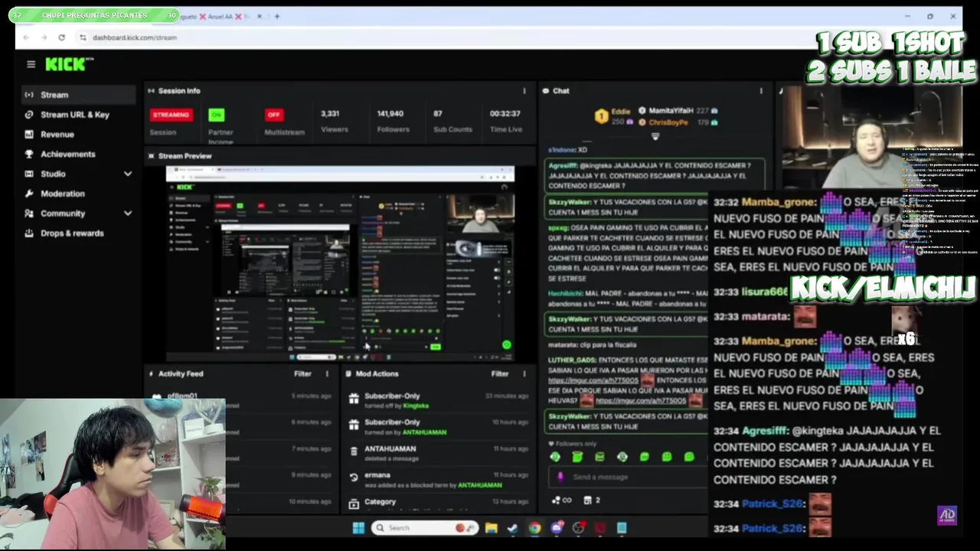980x551 pixels.
Task: Click the Community people icon
Action: click(29, 214)
